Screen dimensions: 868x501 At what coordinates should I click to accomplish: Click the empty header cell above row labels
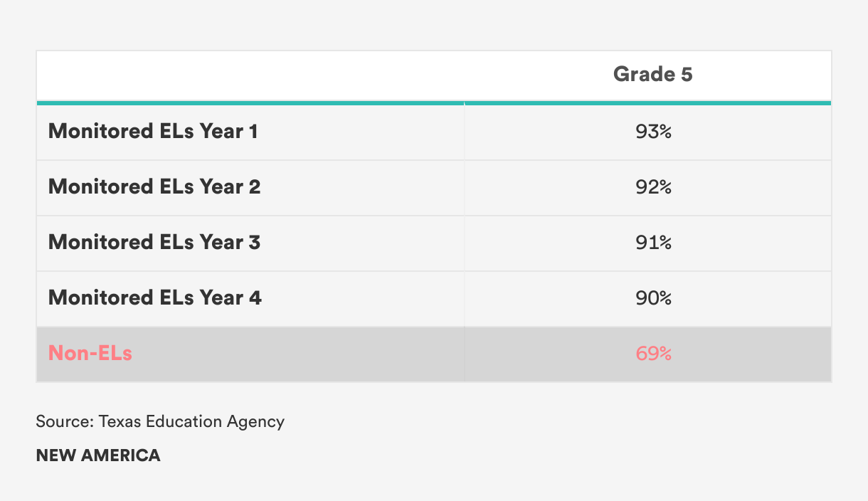[x=250, y=75]
